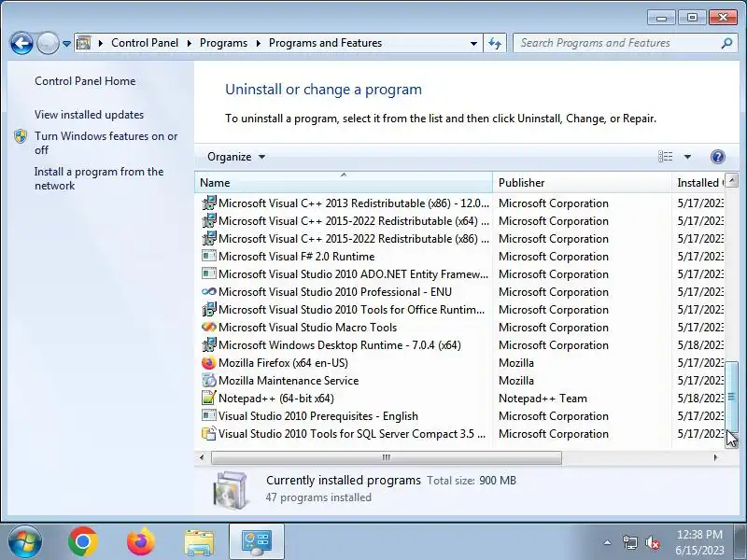This screenshot has height=560, width=747.
Task: Click the horizontal scrollbar right arrow
Action: pyautogui.click(x=715, y=457)
